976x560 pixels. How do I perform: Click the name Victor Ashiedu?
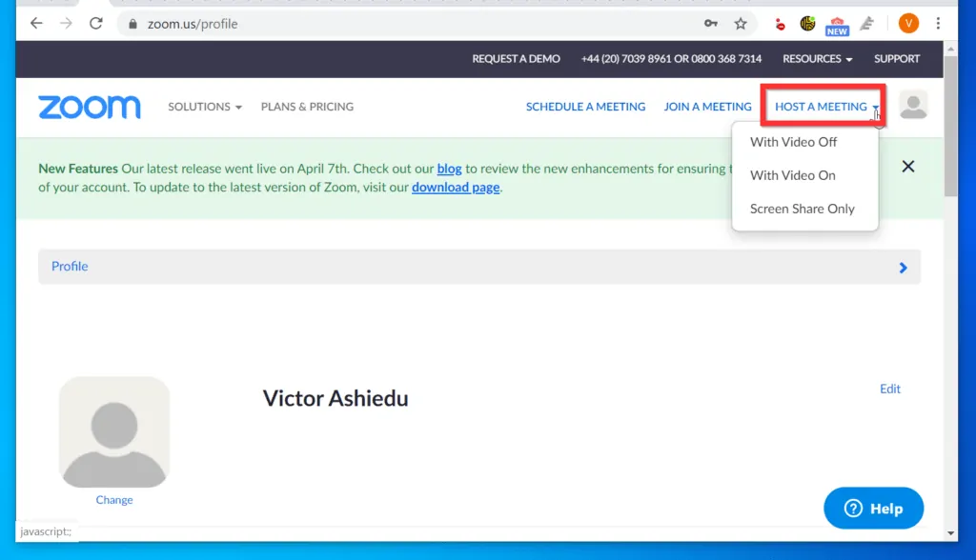point(335,398)
